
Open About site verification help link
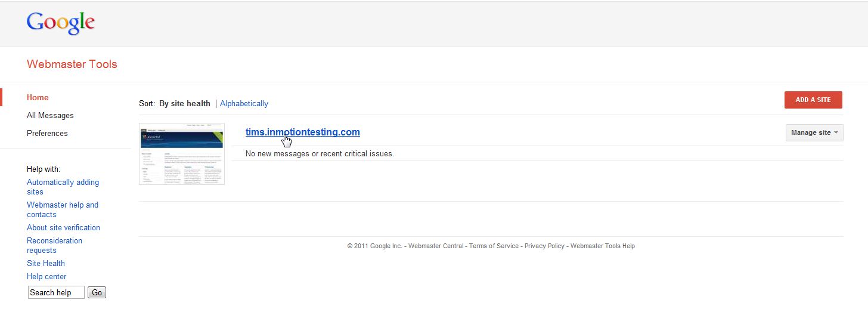63,227
